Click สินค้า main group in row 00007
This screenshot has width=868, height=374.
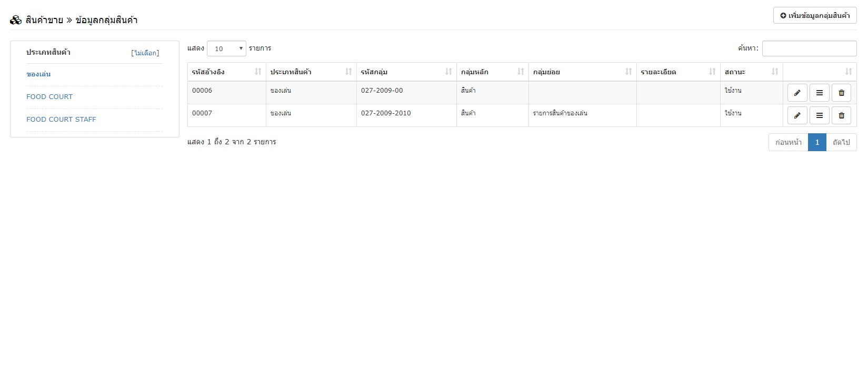[x=468, y=113]
